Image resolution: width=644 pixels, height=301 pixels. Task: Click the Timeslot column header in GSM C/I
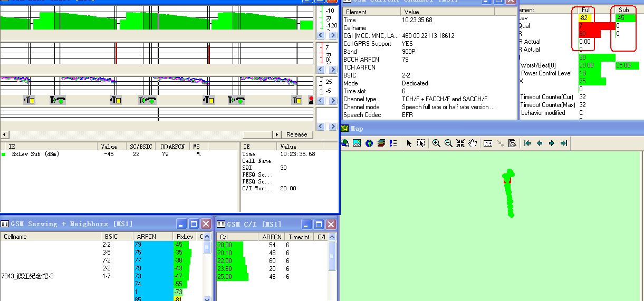pos(299,237)
